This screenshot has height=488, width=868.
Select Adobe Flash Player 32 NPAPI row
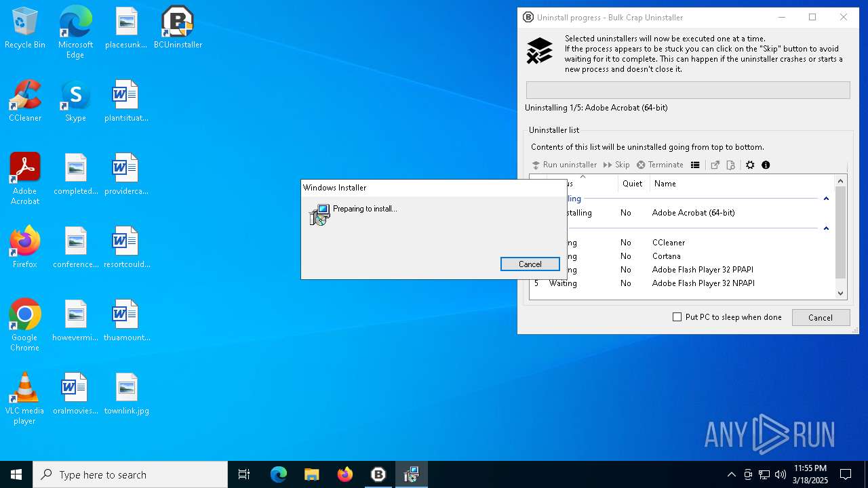point(682,283)
